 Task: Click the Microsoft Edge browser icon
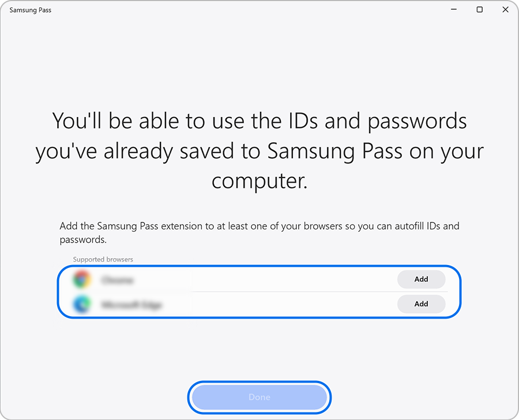[x=82, y=304]
